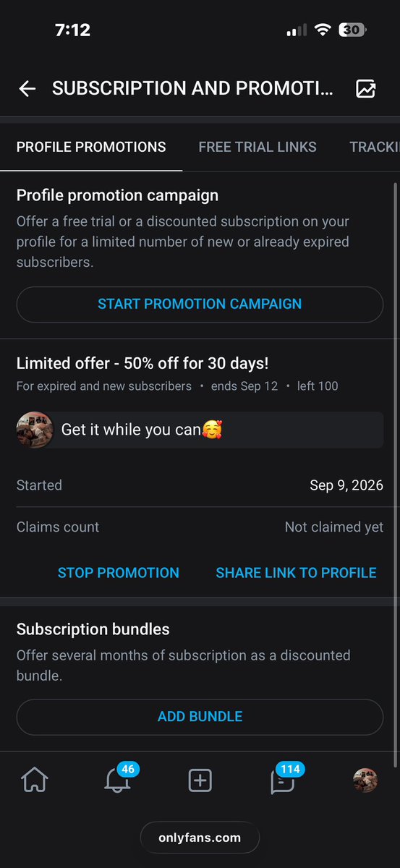This screenshot has height=868, width=400.
Task: Open profile avatar in bottom navigation
Action: pyautogui.click(x=365, y=780)
